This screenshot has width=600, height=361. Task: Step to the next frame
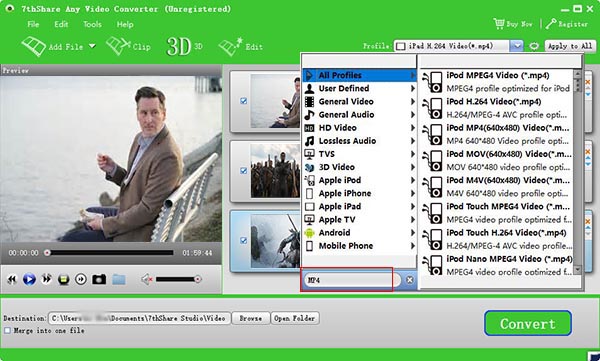(81, 279)
